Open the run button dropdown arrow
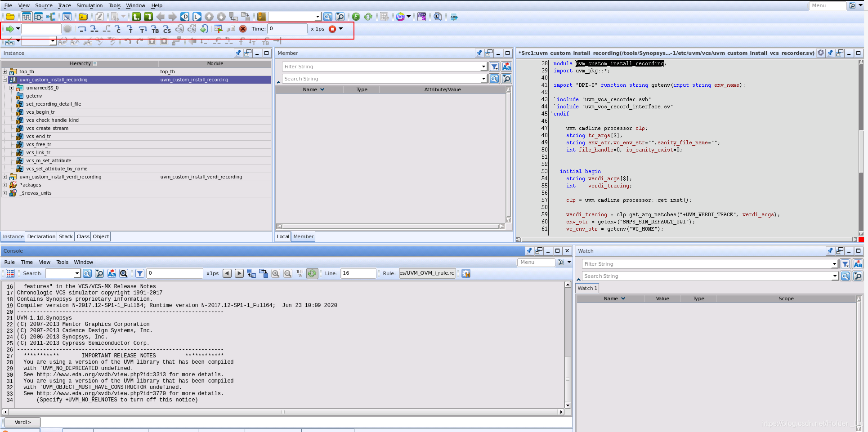 point(18,29)
